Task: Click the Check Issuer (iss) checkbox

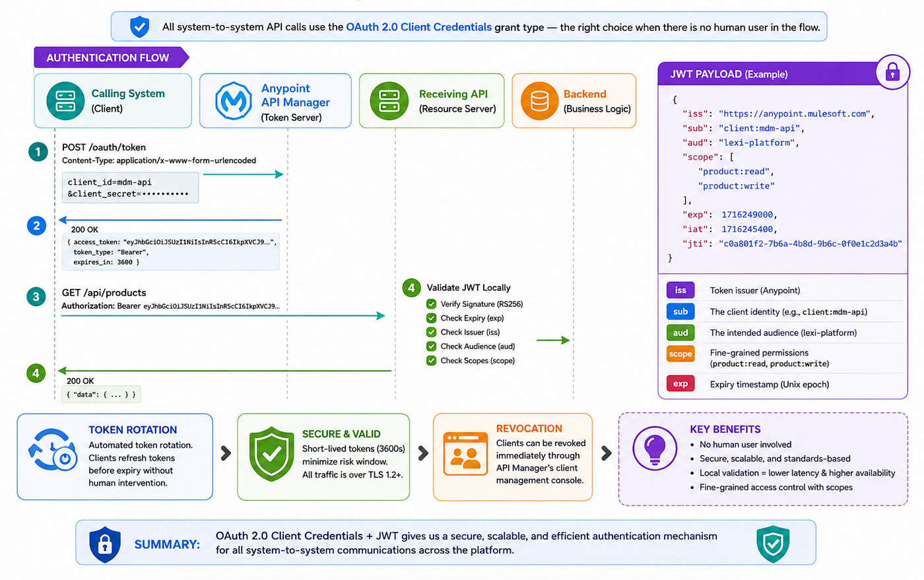Action: (x=431, y=332)
